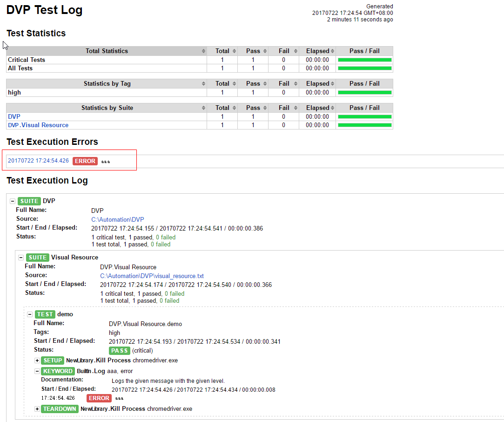Expand the TEARDOWN Kill Process keyword
This screenshot has width=504, height=422.
37,409
